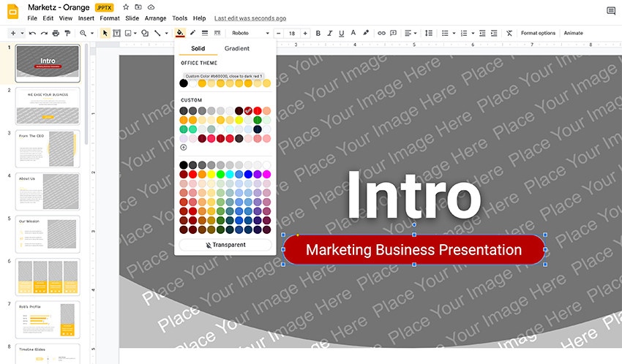Pick the black office theme swatch
622x364 pixels.
[x=183, y=83]
